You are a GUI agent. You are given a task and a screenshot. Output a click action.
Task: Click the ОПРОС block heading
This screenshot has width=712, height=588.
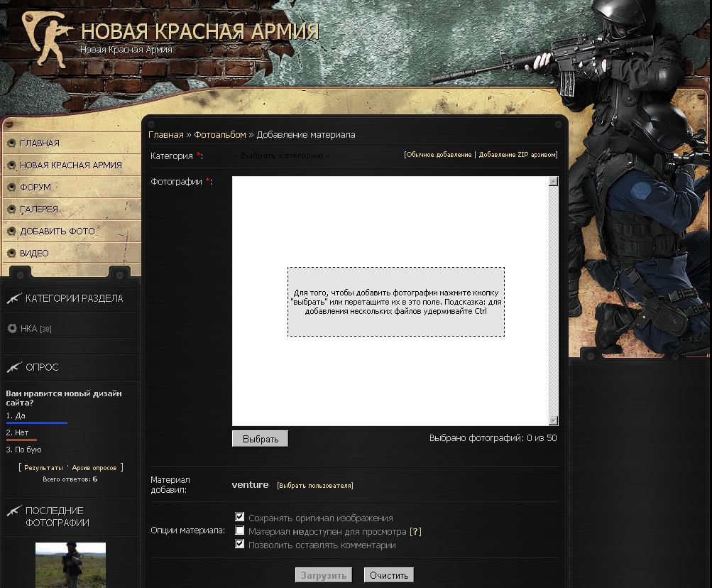click(42, 367)
